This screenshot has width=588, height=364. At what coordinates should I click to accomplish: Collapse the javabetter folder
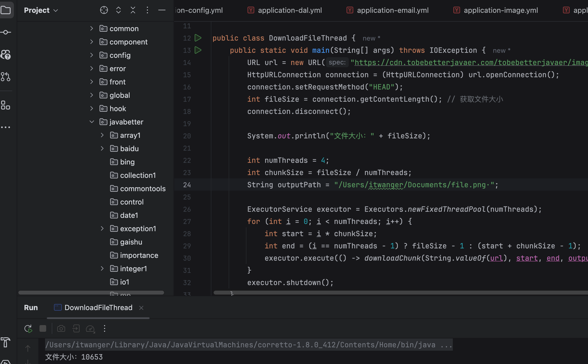click(92, 122)
